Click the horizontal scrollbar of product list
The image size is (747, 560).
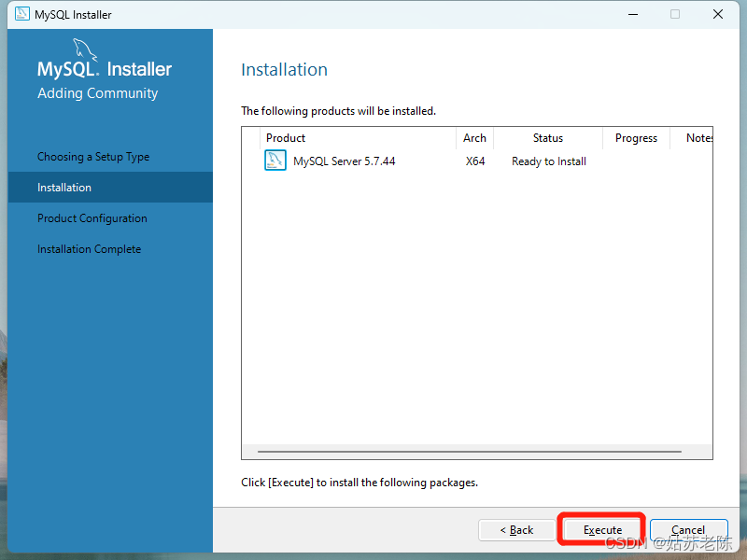click(x=470, y=451)
